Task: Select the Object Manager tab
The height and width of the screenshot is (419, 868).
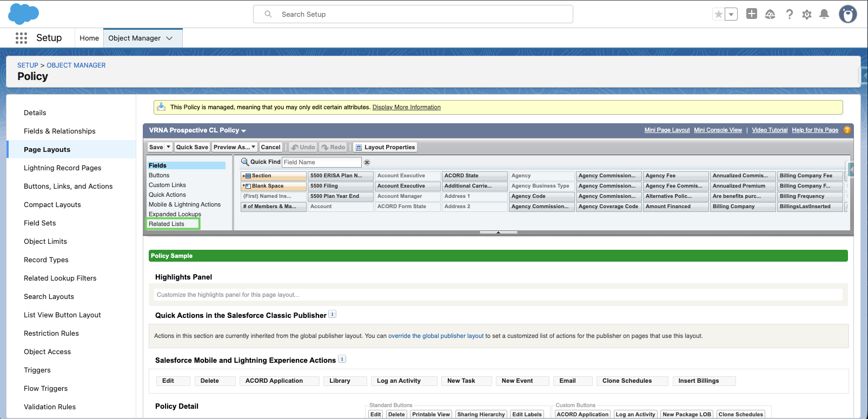Action: pos(134,38)
